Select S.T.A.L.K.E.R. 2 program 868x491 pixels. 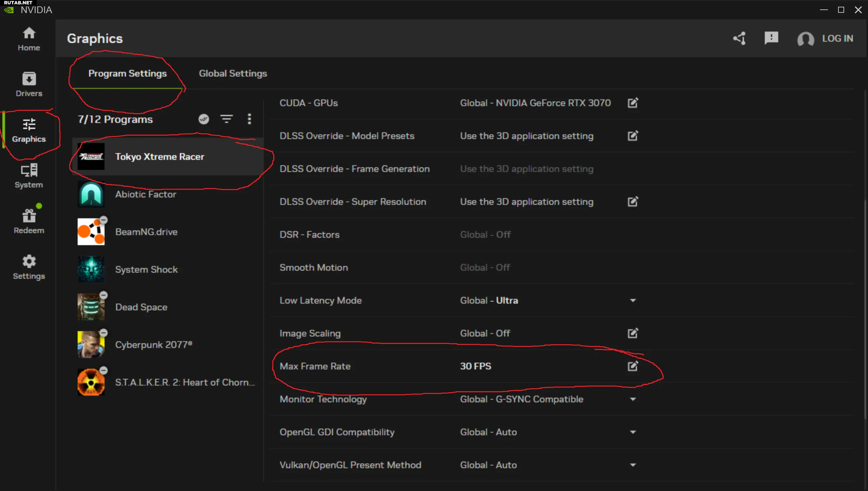click(168, 382)
